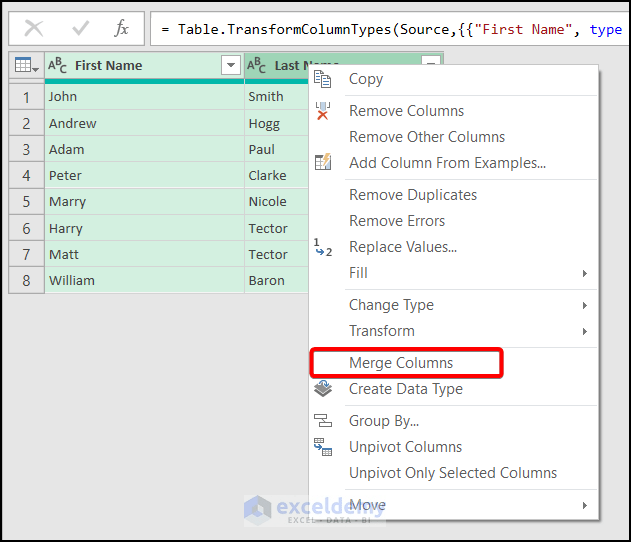
Task: Expand the Move submenu arrow
Action: click(x=585, y=505)
